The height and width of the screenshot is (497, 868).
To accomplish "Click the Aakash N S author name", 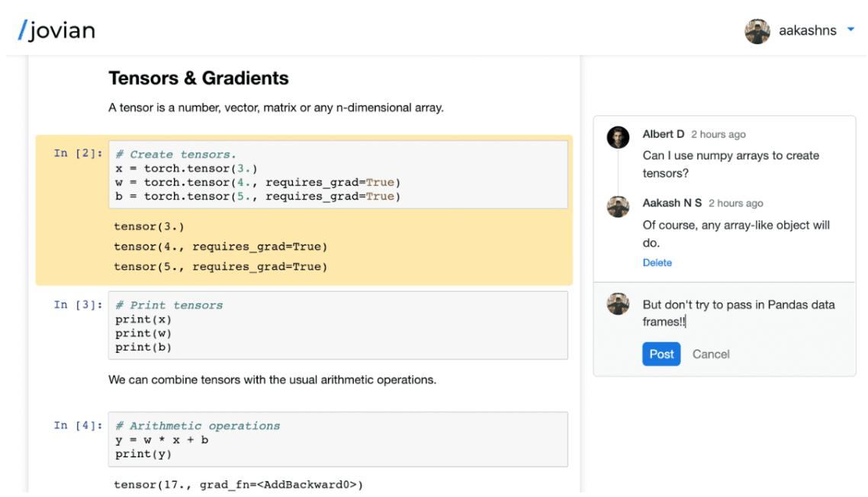I will [x=672, y=204].
